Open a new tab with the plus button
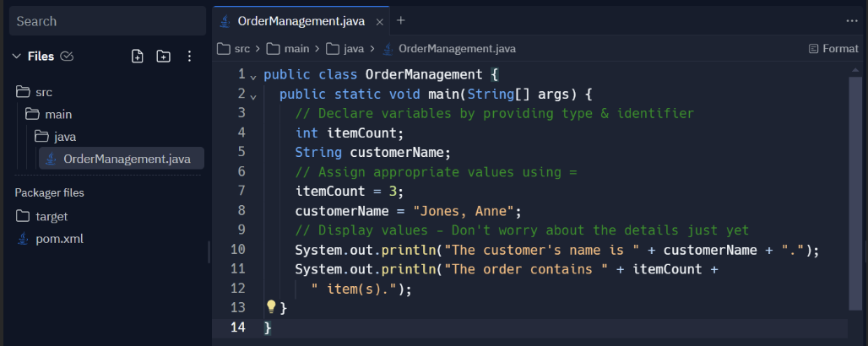Viewport: 868px width, 346px height. tap(401, 20)
